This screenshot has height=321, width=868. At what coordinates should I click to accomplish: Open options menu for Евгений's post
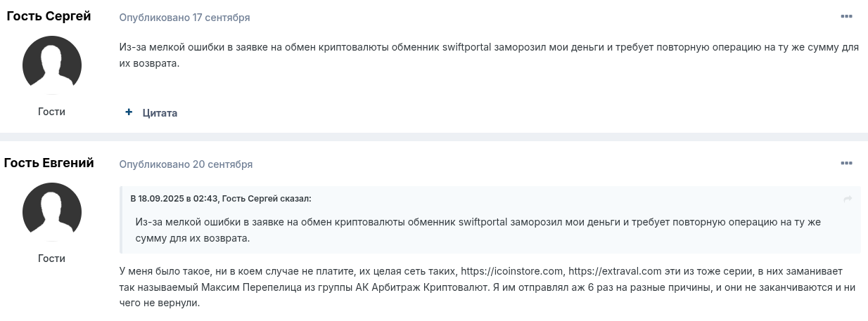point(846,164)
